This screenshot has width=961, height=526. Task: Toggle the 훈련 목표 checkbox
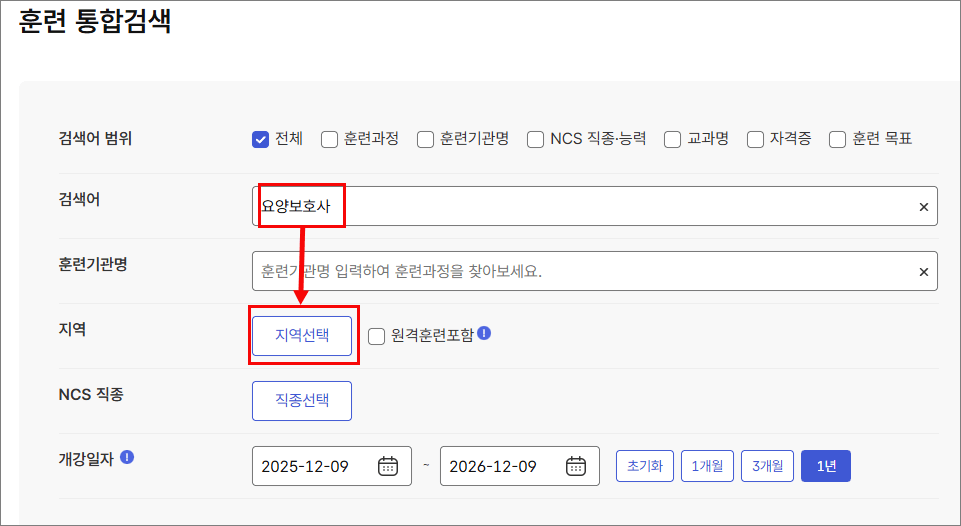838,140
